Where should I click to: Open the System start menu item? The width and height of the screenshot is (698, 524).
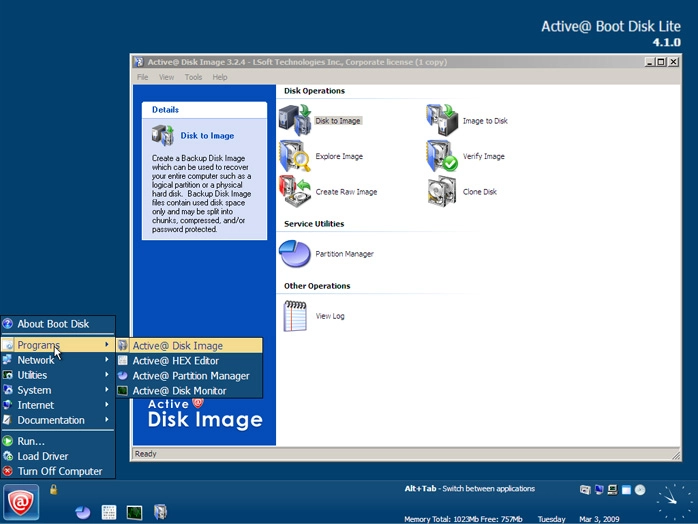click(x=58, y=390)
